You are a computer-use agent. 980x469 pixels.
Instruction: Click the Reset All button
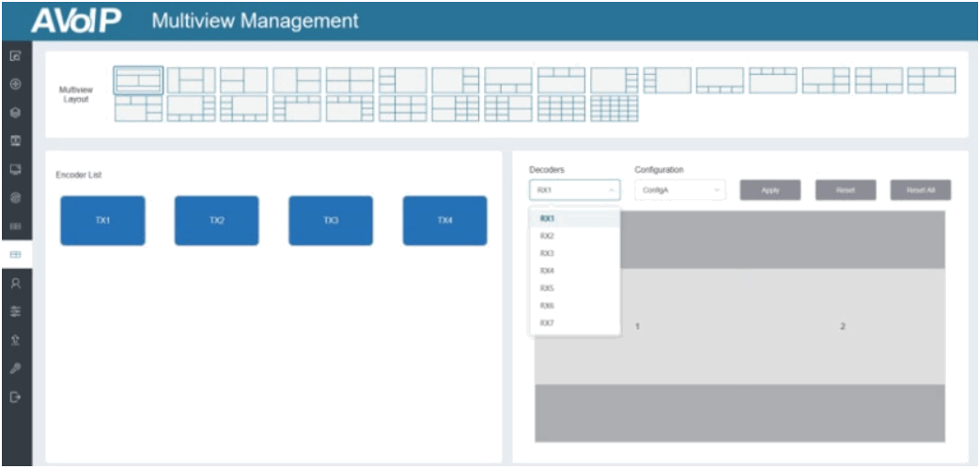point(921,190)
